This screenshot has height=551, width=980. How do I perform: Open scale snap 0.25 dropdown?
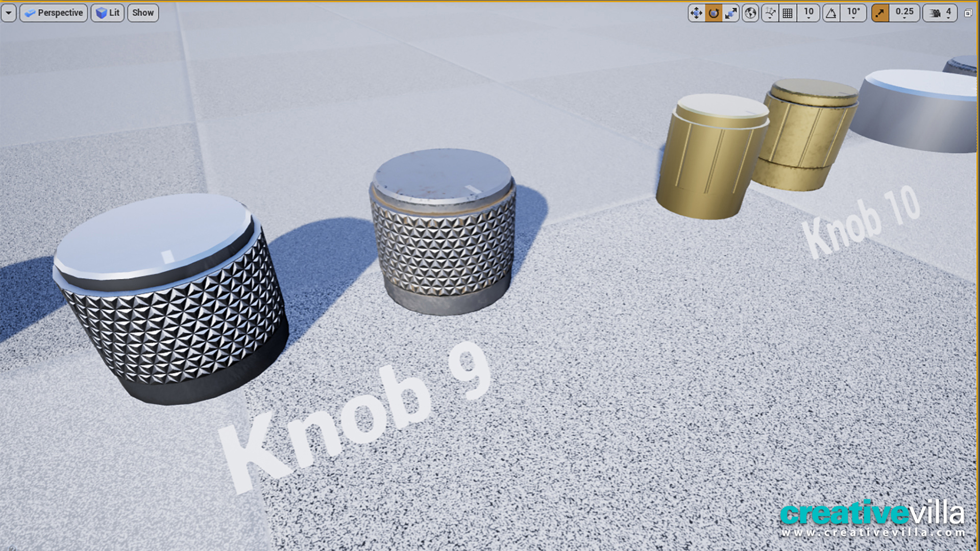pyautogui.click(x=904, y=13)
